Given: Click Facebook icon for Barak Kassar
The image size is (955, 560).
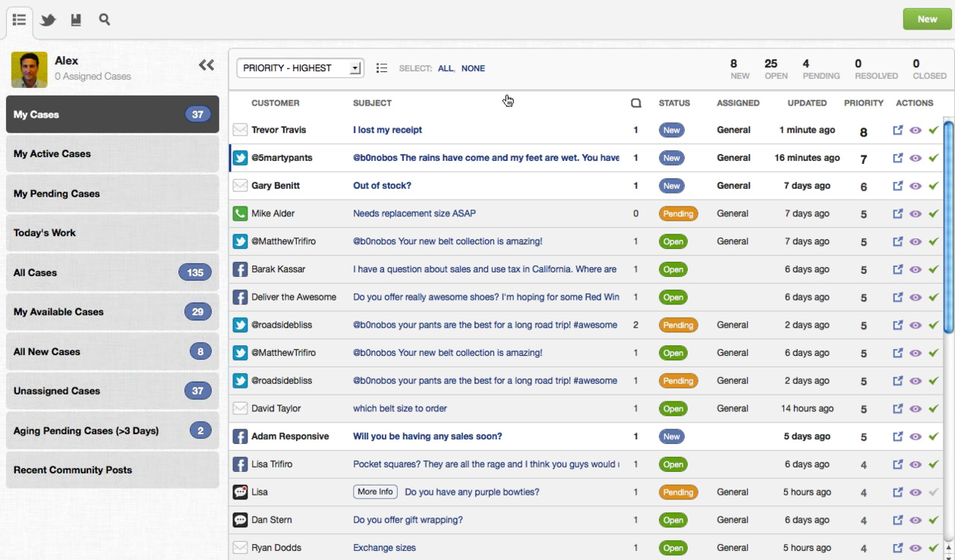Looking at the screenshot, I should [240, 269].
